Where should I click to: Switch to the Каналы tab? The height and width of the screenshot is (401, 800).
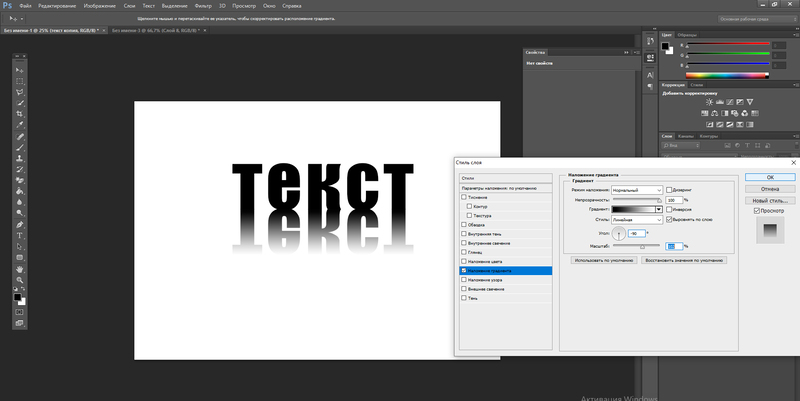click(x=686, y=135)
